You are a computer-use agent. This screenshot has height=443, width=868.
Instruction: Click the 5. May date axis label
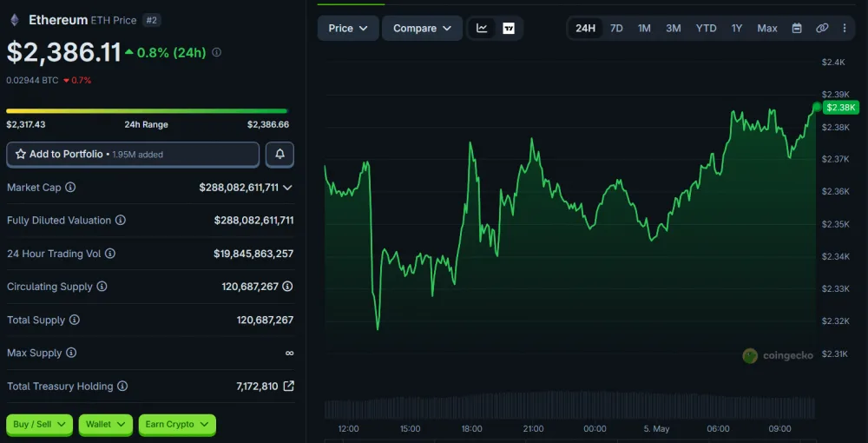656,428
